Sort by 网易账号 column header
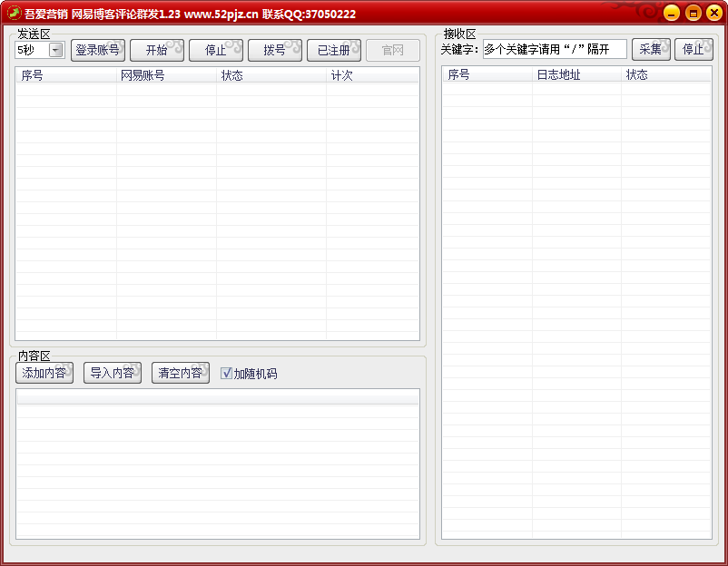 (165, 75)
